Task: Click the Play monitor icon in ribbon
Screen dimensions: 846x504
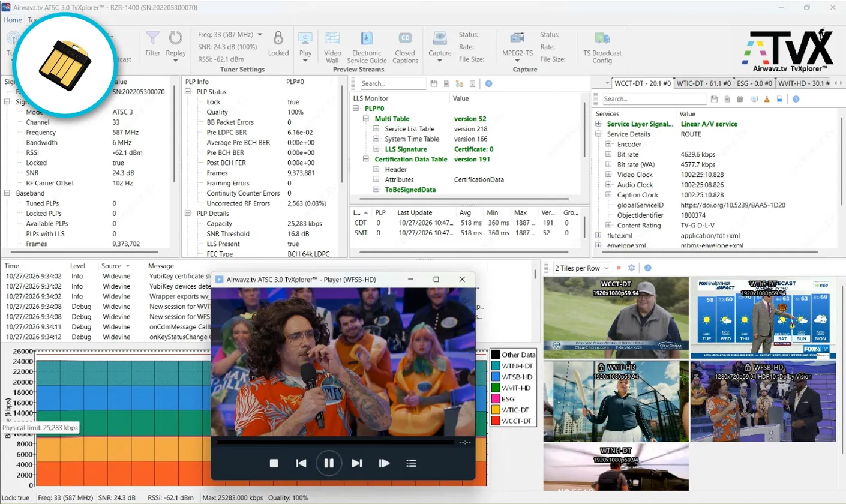Action: tap(305, 38)
